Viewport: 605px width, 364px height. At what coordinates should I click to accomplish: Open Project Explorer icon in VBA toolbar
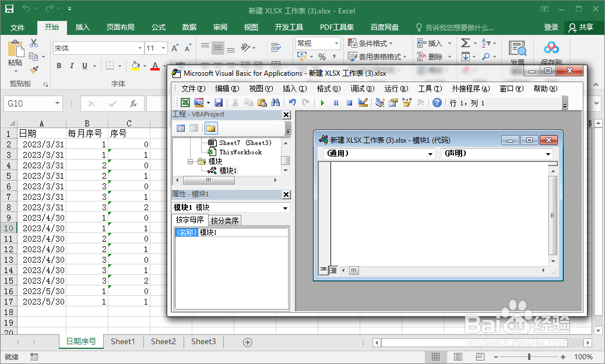(379, 103)
